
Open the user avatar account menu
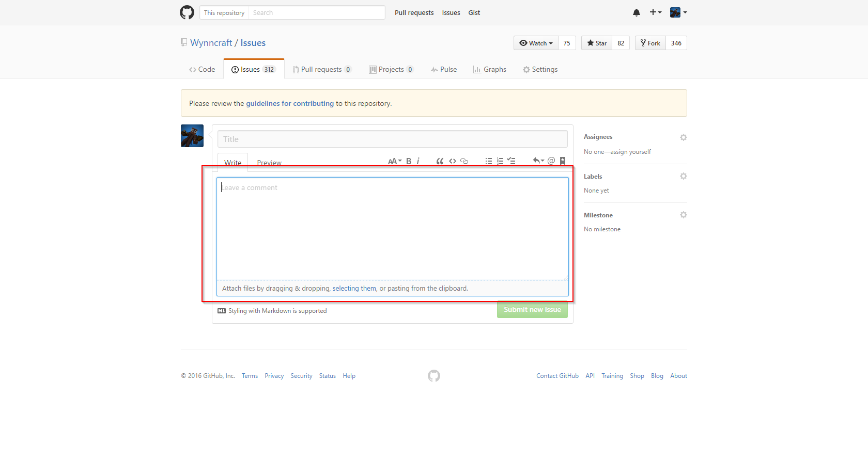coord(678,12)
